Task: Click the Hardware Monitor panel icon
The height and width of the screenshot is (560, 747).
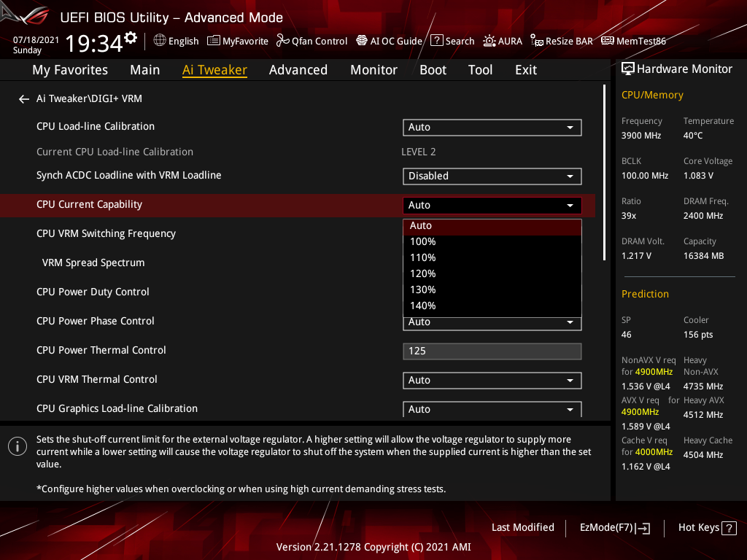Action: [628, 68]
